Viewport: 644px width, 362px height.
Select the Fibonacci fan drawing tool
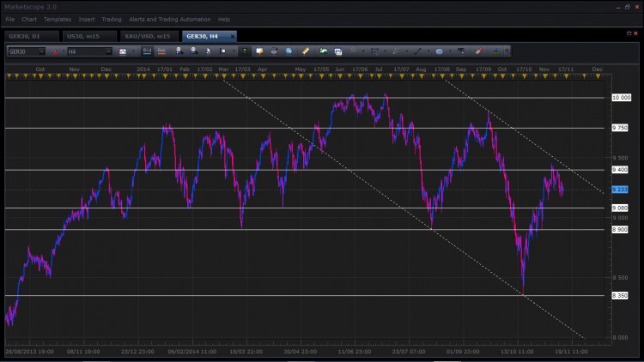pyautogui.click(x=353, y=51)
